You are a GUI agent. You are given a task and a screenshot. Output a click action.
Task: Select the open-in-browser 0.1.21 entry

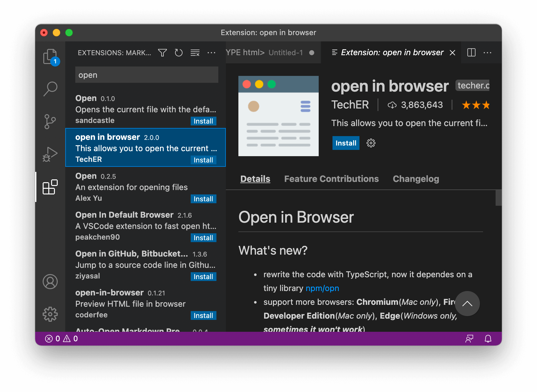coord(146,303)
